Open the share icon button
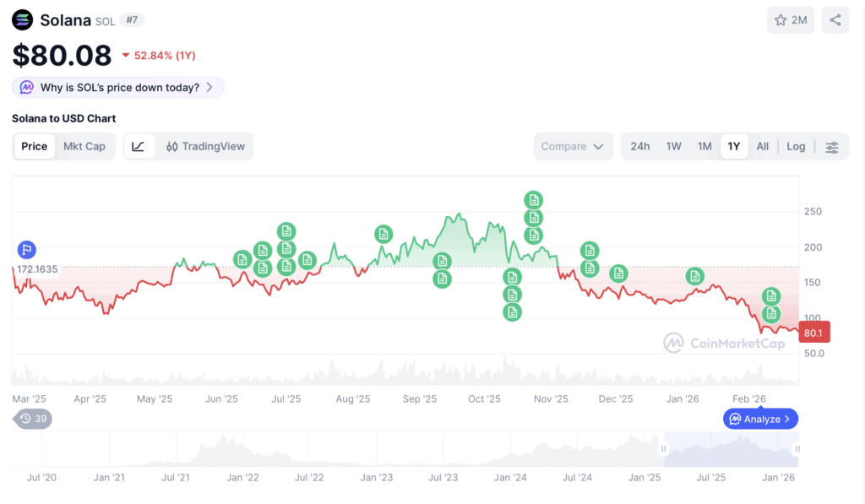 (x=835, y=20)
